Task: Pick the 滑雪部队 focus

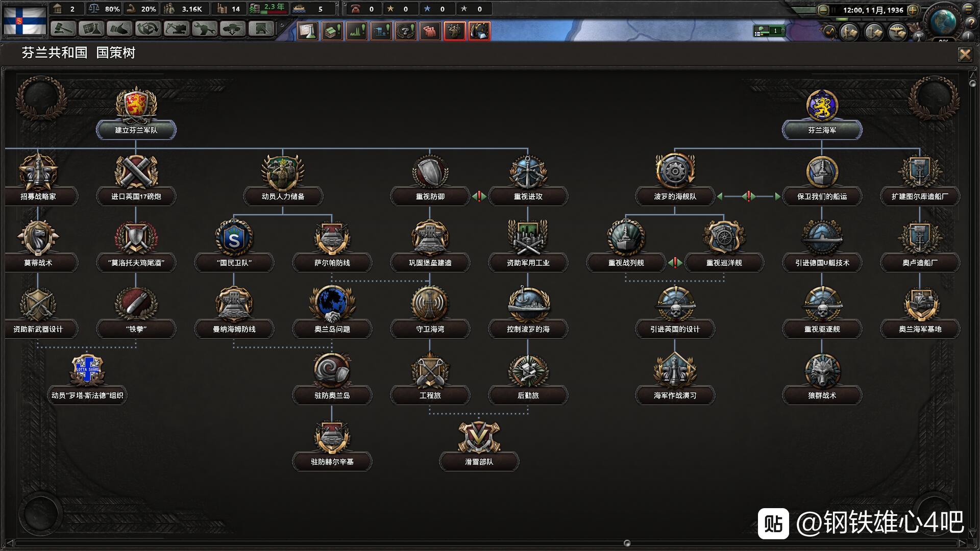Action: [x=479, y=445]
